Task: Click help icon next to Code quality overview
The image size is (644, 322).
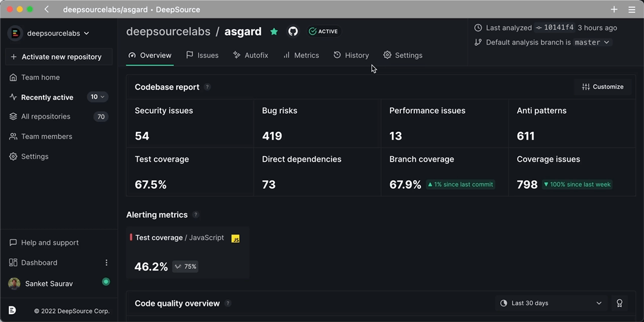Action: click(228, 304)
